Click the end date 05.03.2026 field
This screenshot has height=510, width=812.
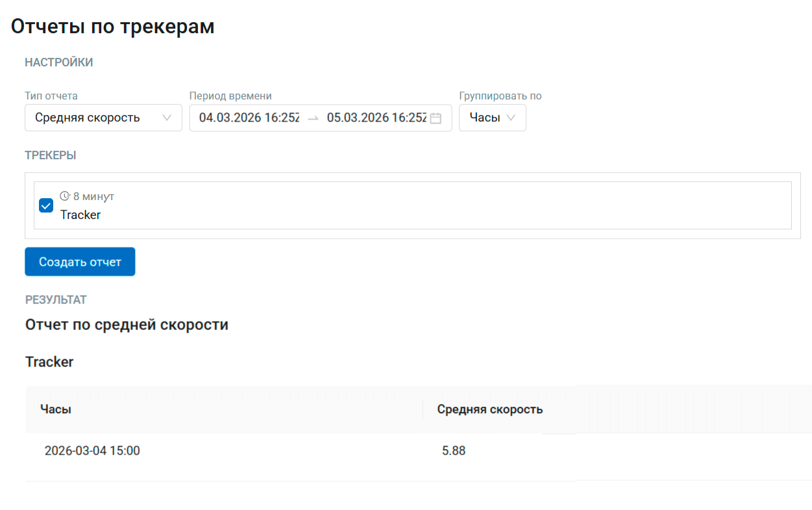[x=376, y=118]
